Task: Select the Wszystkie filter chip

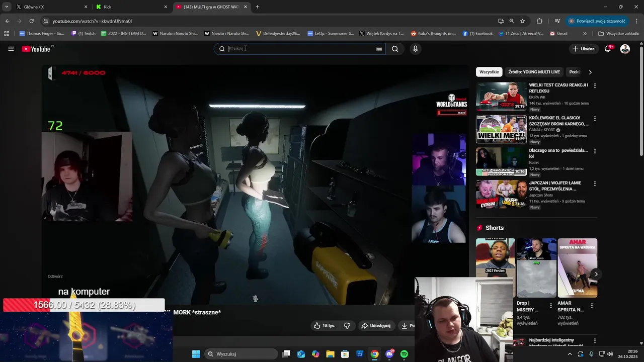Action: [x=489, y=72]
